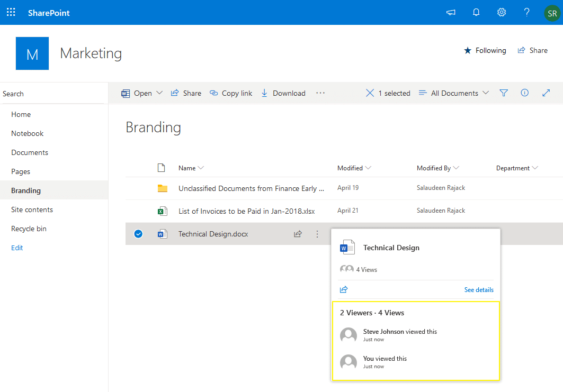Image resolution: width=563 pixels, height=392 pixels.
Task: Click Share in the command bar
Action: (x=186, y=93)
